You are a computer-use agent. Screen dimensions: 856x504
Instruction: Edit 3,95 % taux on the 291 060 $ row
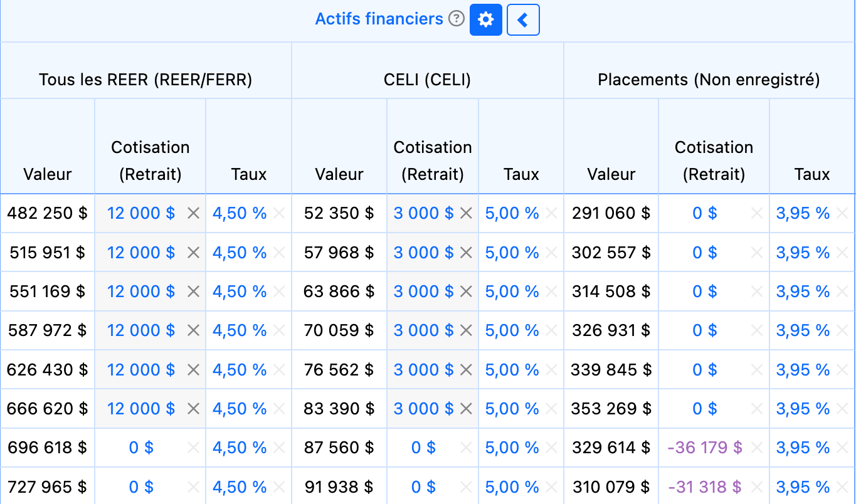803,214
